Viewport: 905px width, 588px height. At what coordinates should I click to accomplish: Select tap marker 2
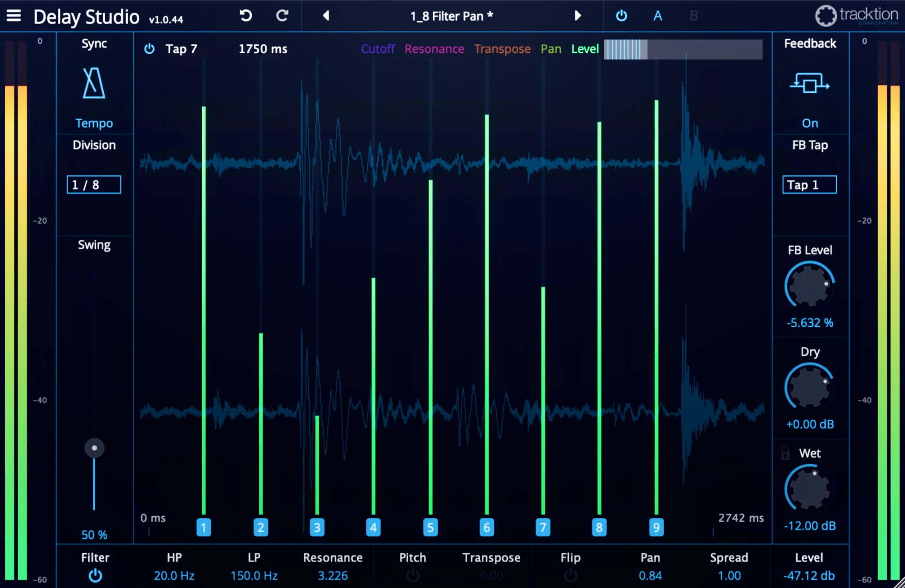[261, 527]
